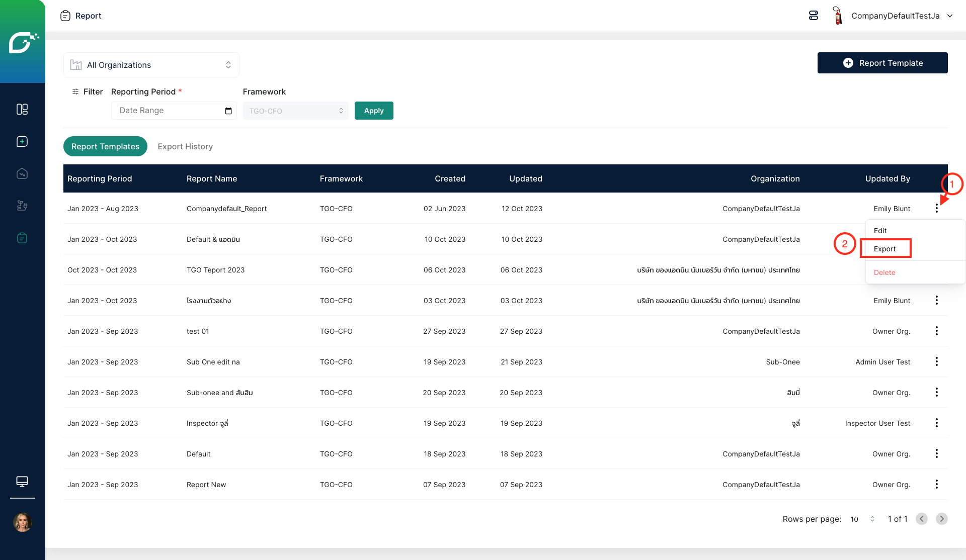Open three-dot menu for test 01 row
Image resolution: width=966 pixels, height=560 pixels.
(x=936, y=331)
